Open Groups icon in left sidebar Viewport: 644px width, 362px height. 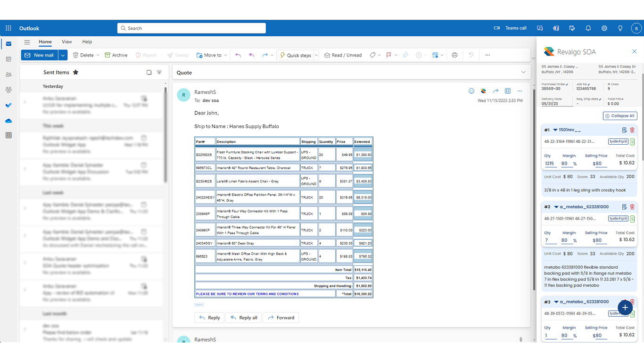coord(8,90)
